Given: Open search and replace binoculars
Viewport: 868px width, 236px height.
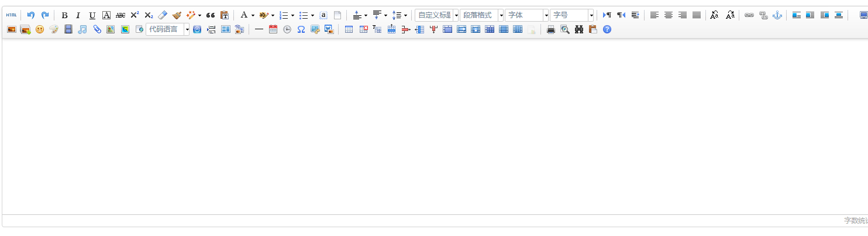Looking at the screenshot, I should pos(579,29).
